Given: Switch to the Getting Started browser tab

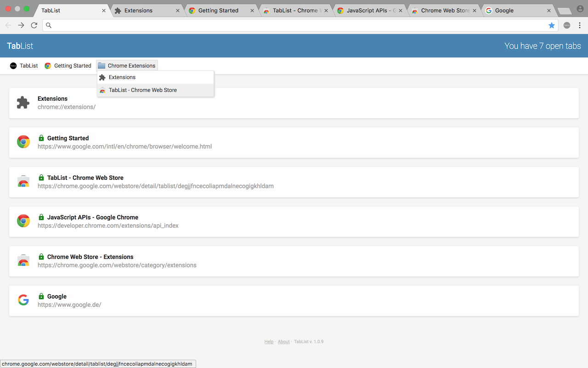Looking at the screenshot, I should pyautogui.click(x=220, y=10).
